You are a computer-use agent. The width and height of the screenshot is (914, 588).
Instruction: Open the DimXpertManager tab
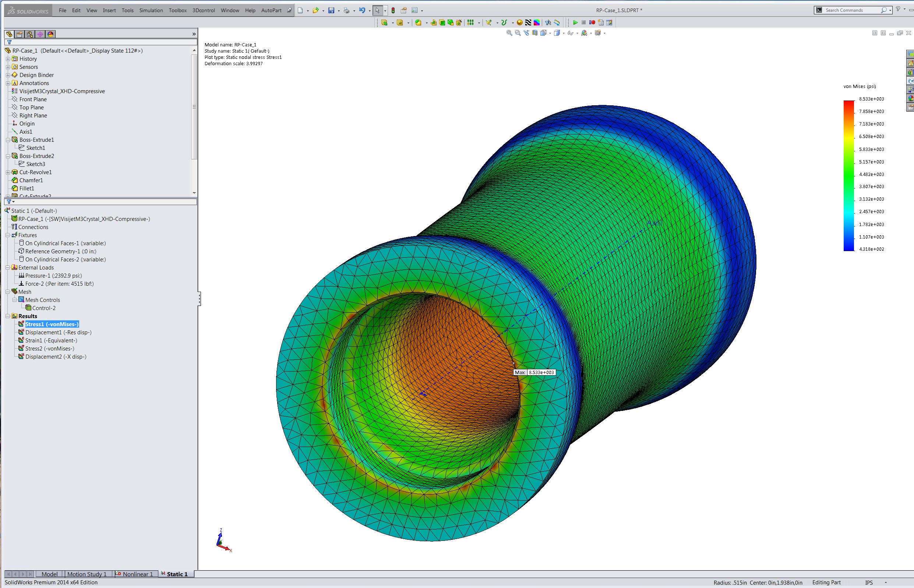tap(40, 34)
